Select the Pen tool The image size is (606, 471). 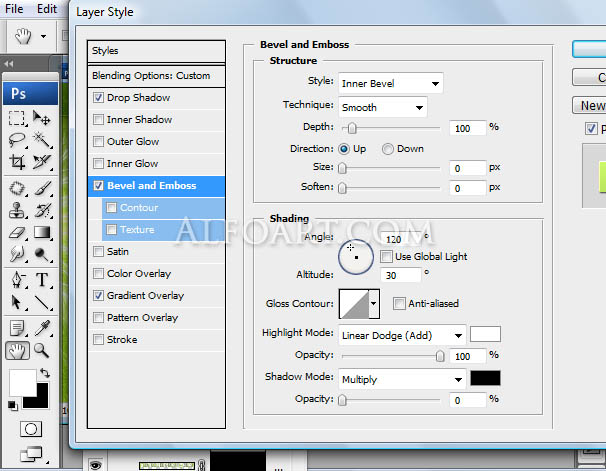(17, 280)
